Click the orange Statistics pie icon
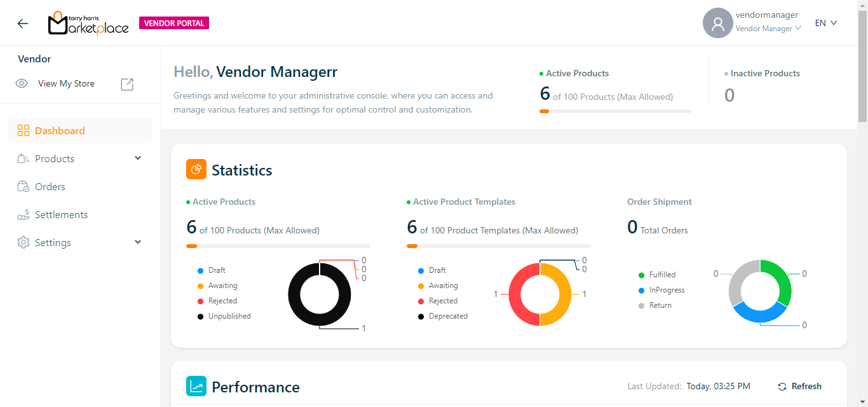Screen dimensions: 868x407 click(x=196, y=170)
